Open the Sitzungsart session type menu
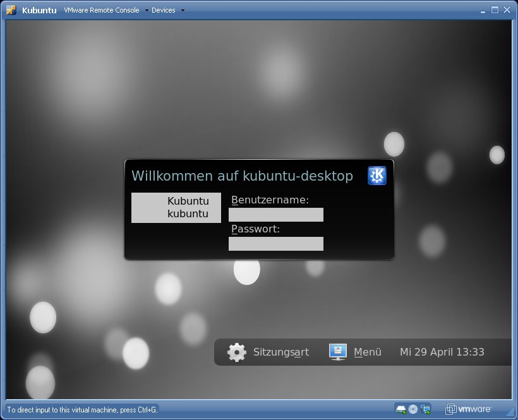The image size is (518, 420). (281, 352)
